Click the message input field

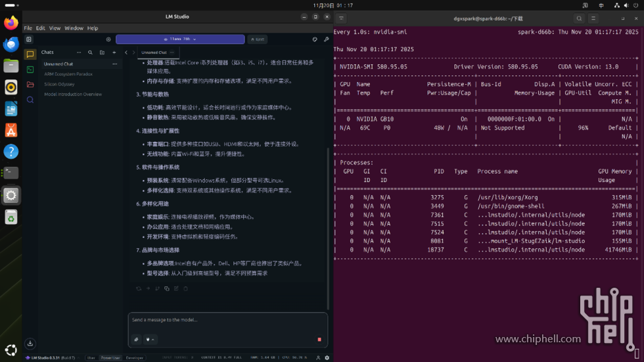pos(227,320)
